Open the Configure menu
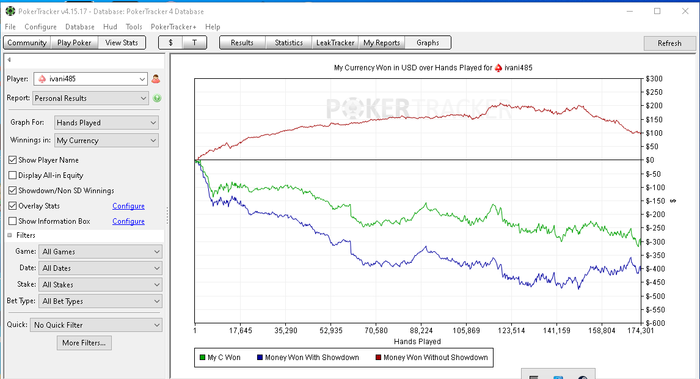This screenshot has height=379, width=700. 41,27
